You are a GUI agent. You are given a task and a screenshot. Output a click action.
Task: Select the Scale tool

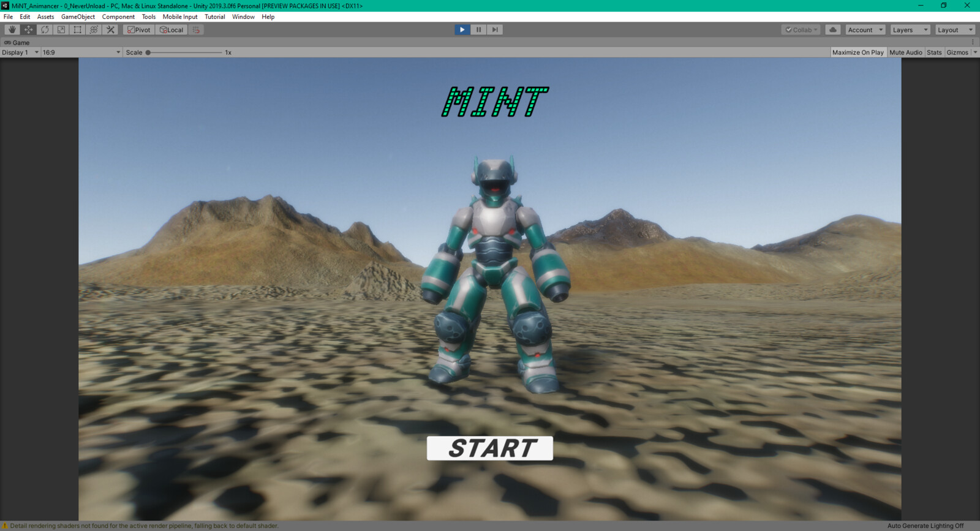pos(61,29)
